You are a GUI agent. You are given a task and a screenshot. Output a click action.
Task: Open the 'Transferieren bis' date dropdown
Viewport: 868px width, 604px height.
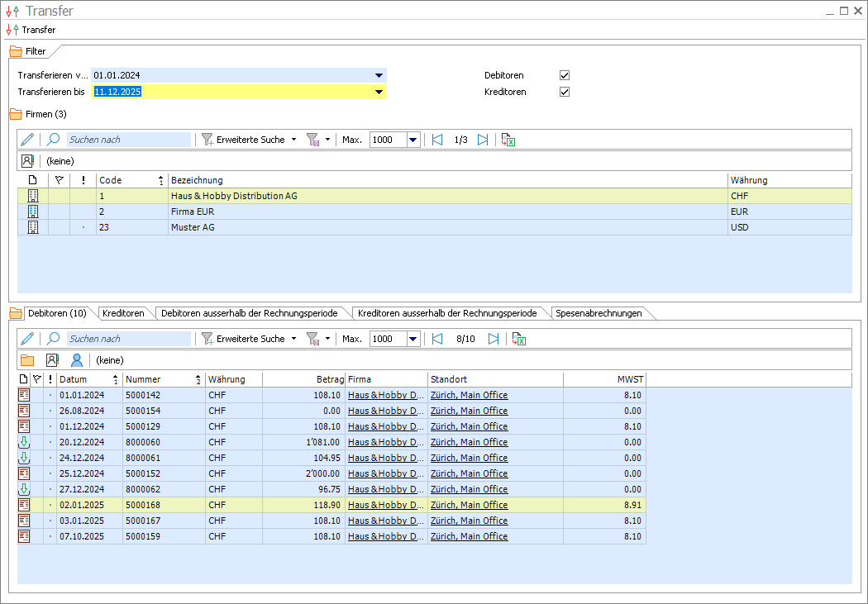point(379,92)
